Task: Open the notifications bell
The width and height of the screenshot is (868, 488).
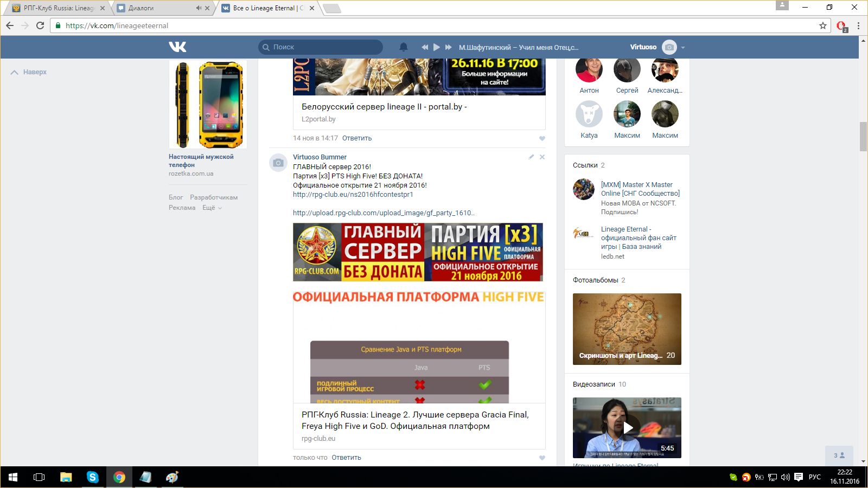Action: [403, 47]
